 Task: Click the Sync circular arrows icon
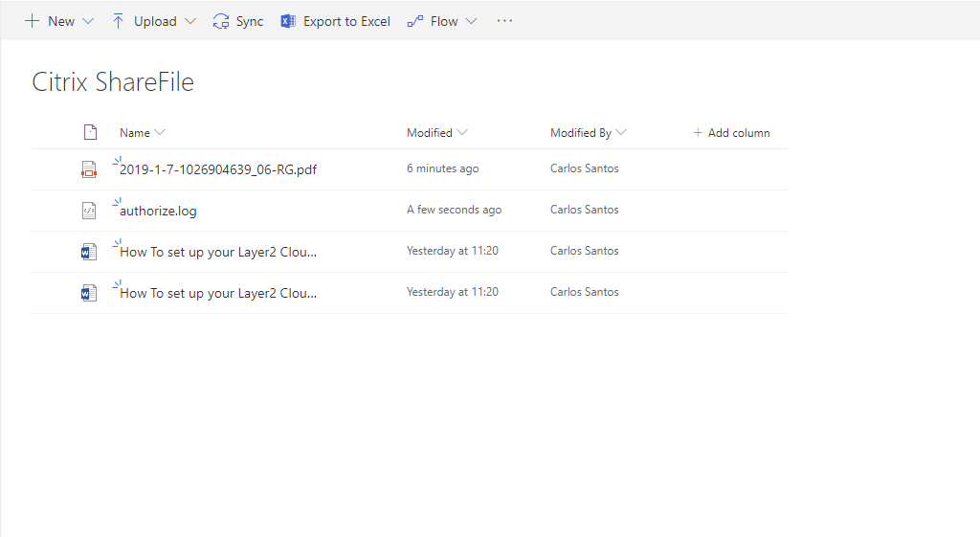pos(221,21)
